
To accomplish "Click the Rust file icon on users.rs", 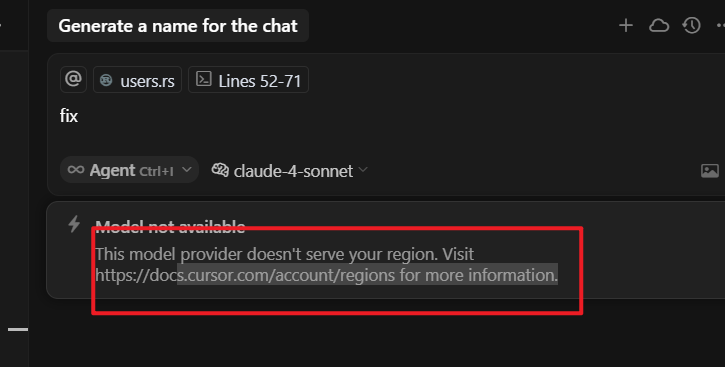I will (x=106, y=80).
